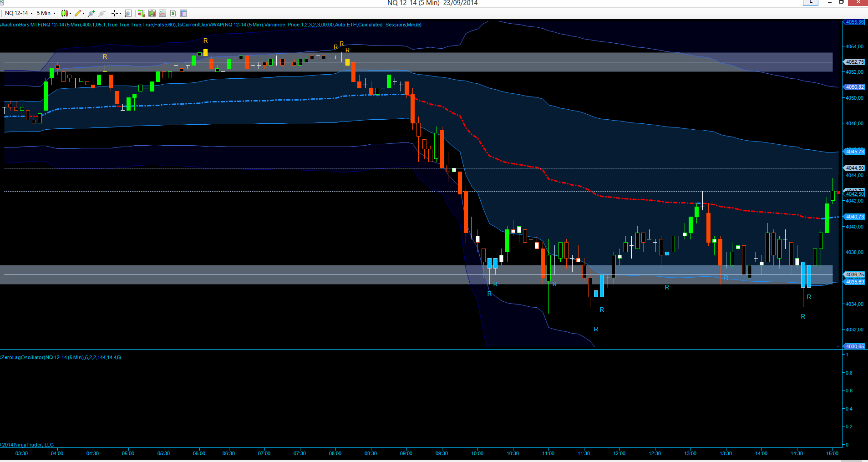The width and height of the screenshot is (868, 462).
Task: Click the 4036,25 price marker
Action: click(x=854, y=274)
